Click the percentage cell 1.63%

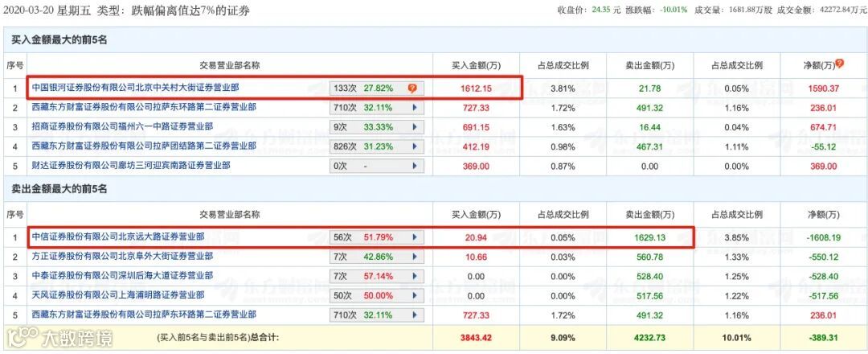click(563, 127)
